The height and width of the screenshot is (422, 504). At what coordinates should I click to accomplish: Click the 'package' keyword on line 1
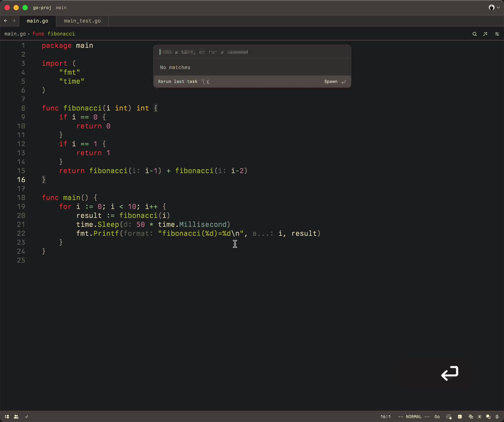tap(57, 46)
